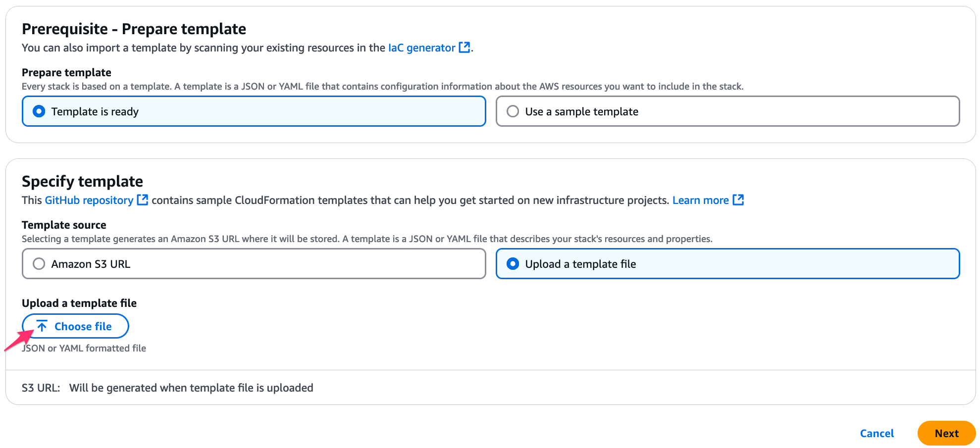Click the Prerequisite - Prepare template heading
The image size is (980, 448).
coord(133,28)
